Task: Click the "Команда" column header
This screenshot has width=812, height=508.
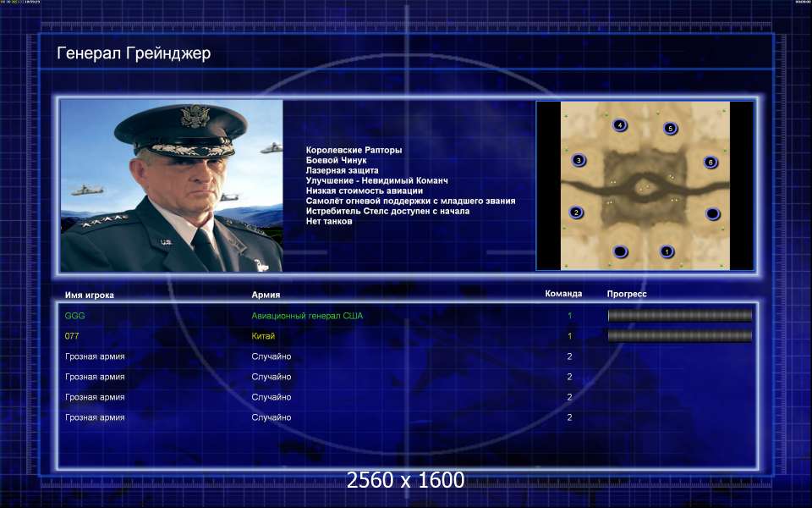Action: click(x=563, y=294)
